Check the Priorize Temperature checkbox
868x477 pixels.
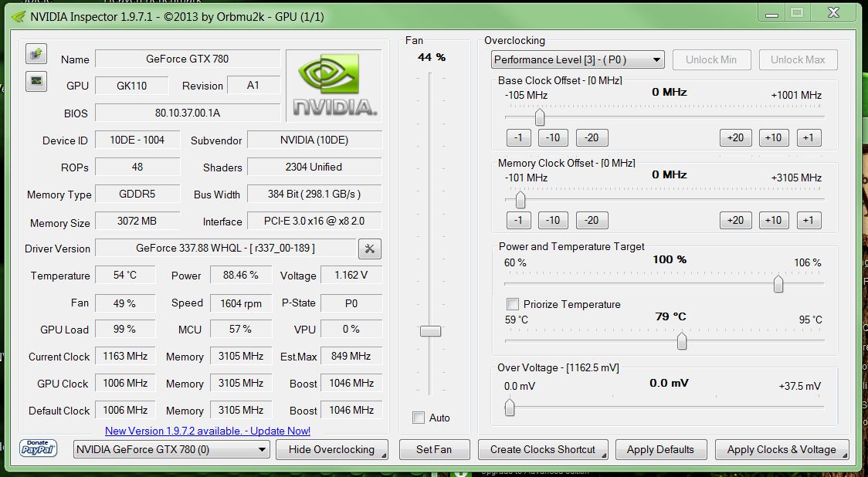click(513, 304)
